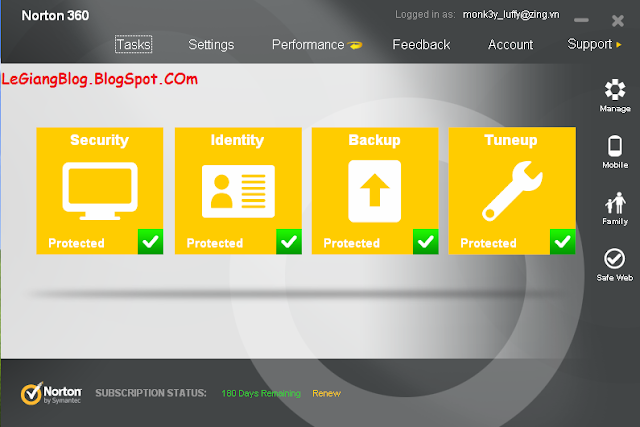Click the Norton 360 title text
Image resolution: width=640 pixels, height=427 pixels.
[x=55, y=16]
